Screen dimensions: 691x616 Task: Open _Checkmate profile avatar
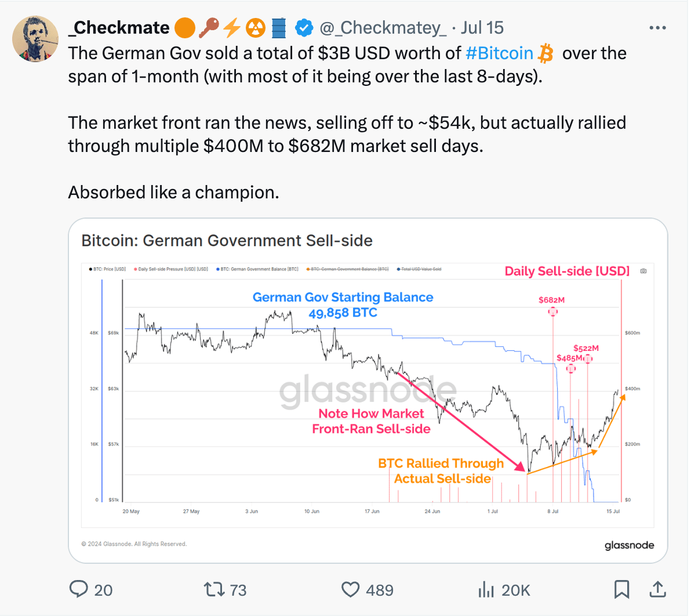35,39
